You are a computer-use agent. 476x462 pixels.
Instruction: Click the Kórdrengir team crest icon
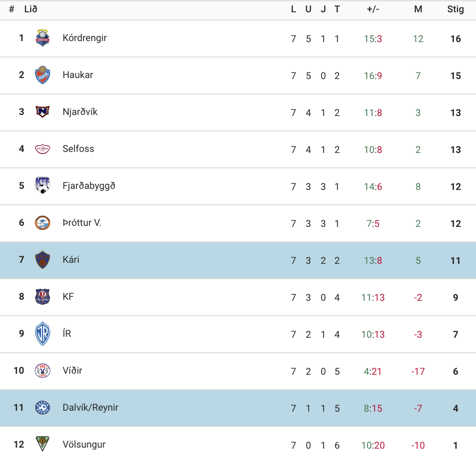pos(43,38)
